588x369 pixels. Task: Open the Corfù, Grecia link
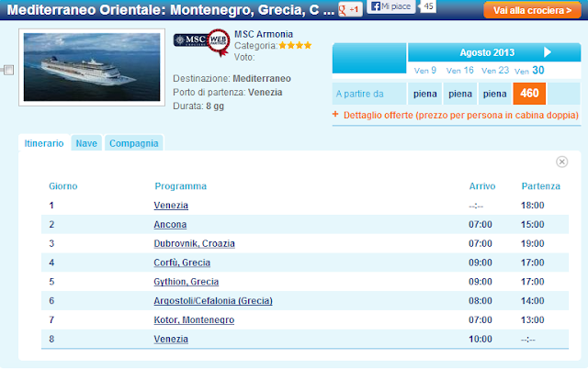click(182, 263)
